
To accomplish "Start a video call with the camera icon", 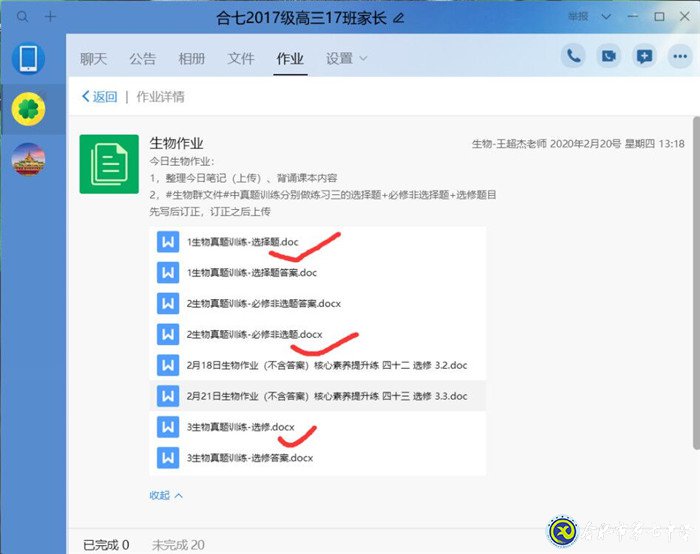I will [608, 56].
